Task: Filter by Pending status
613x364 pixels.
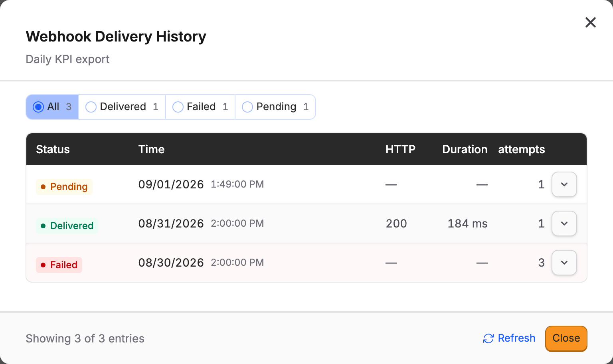Action: [275, 107]
